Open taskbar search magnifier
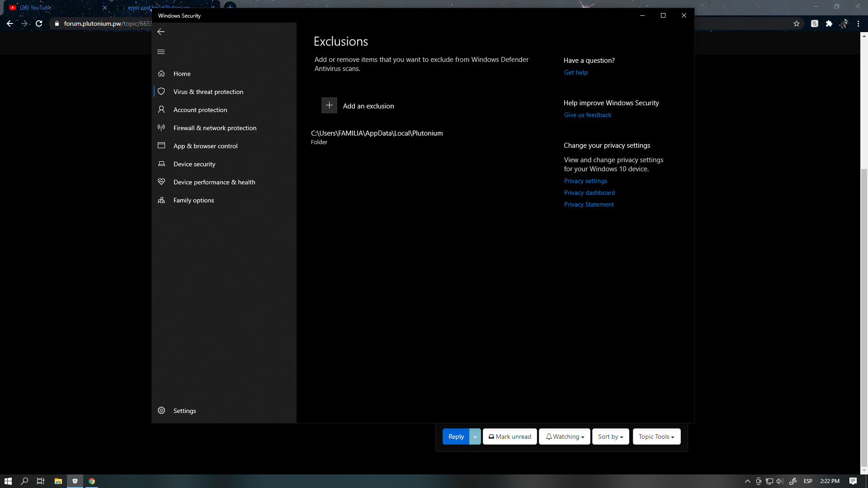The height and width of the screenshot is (488, 868). click(x=24, y=481)
